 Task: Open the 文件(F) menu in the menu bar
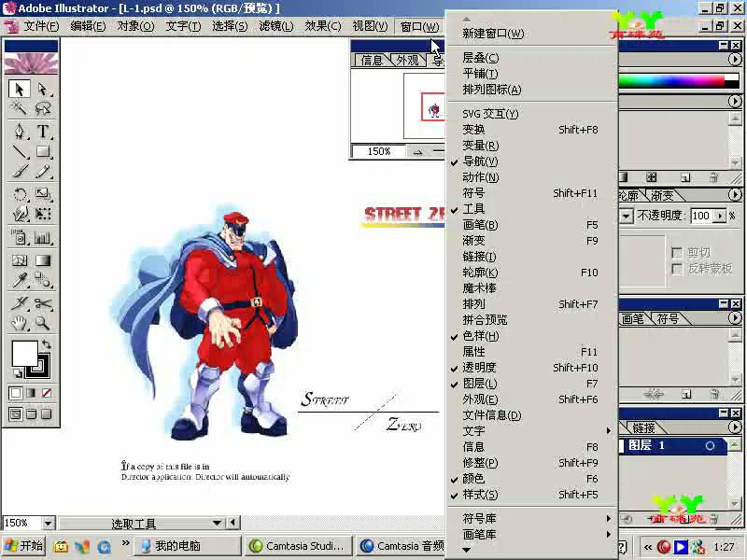coord(41,26)
